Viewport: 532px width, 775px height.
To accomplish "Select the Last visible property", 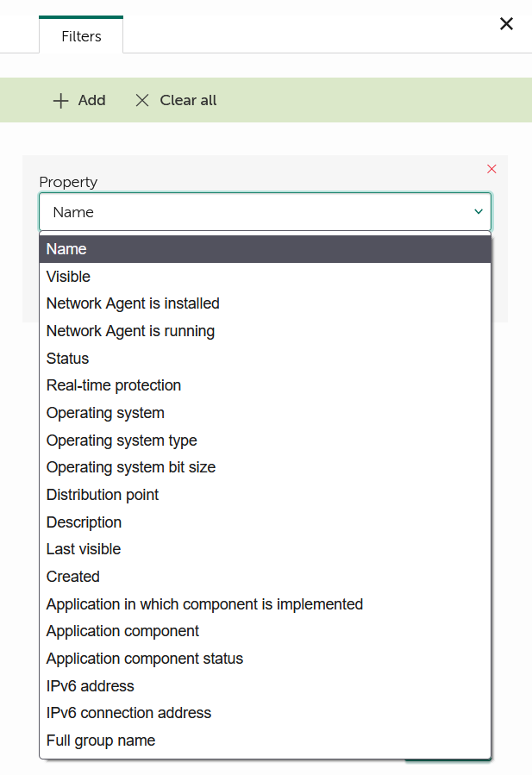I will pyautogui.click(x=84, y=549).
